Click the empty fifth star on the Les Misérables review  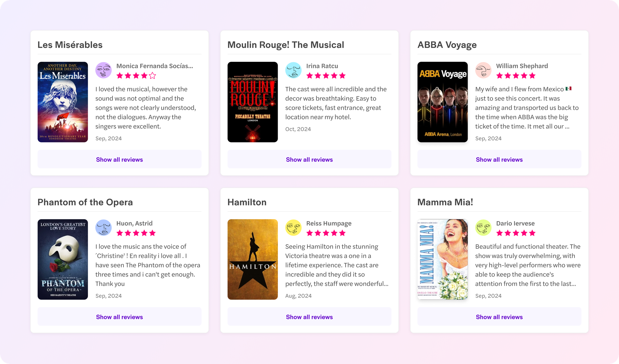(152, 76)
